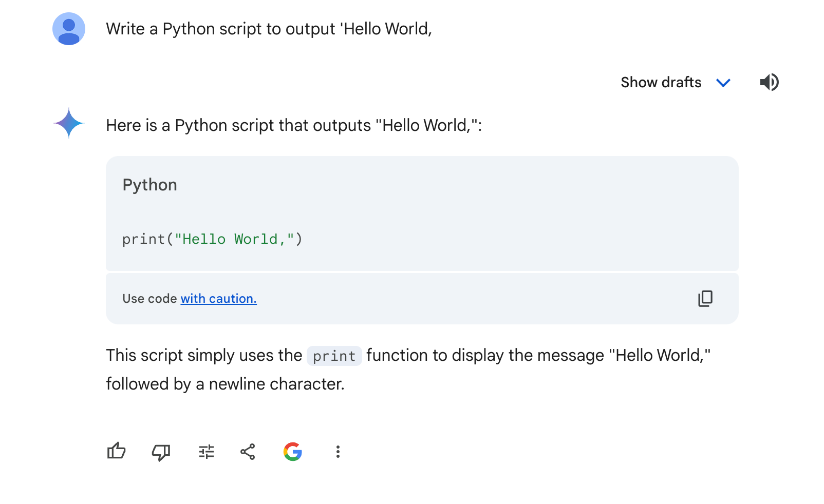
Task: Click the Show drafts label
Action: tap(661, 82)
